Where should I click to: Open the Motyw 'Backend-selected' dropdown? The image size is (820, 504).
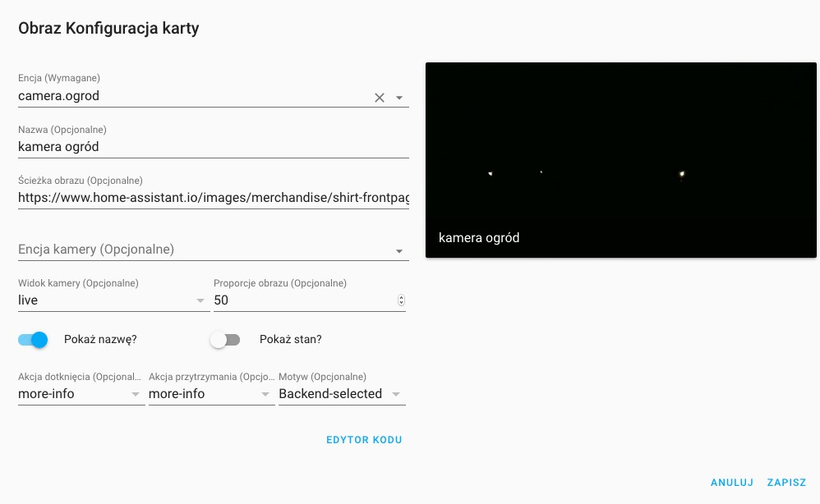342,394
